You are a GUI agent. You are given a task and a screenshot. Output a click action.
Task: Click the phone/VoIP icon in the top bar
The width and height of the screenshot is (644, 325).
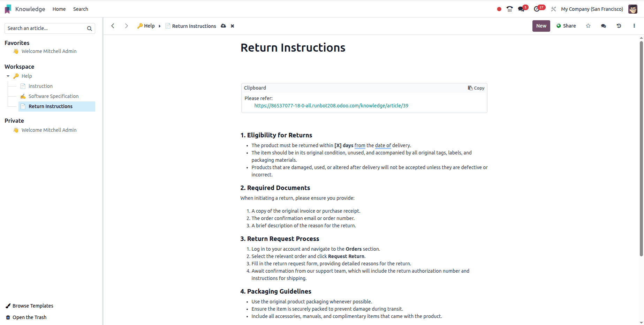[x=509, y=8]
